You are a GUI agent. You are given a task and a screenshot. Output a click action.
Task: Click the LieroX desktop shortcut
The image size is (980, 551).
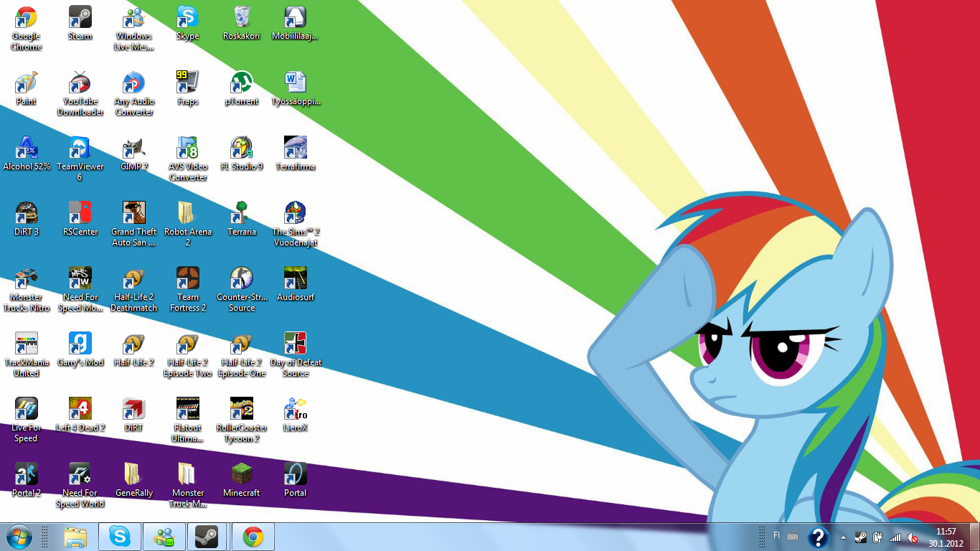(x=296, y=415)
